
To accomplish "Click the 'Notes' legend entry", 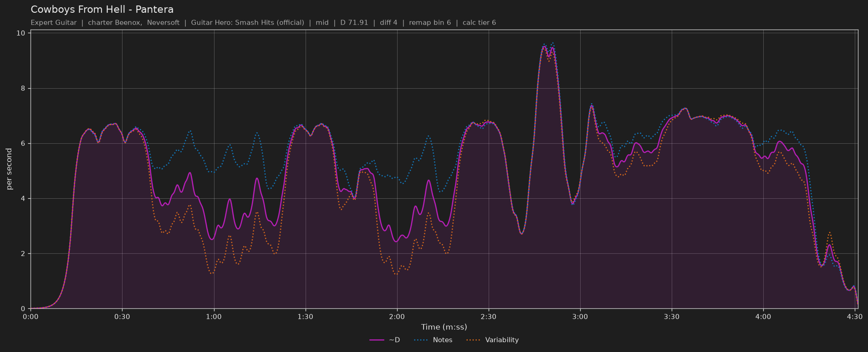I will tap(433, 340).
